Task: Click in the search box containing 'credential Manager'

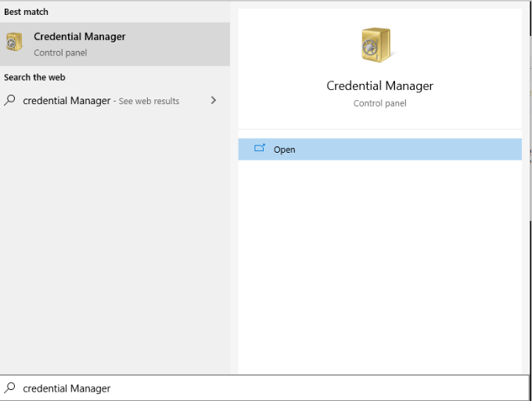Action: (264, 388)
